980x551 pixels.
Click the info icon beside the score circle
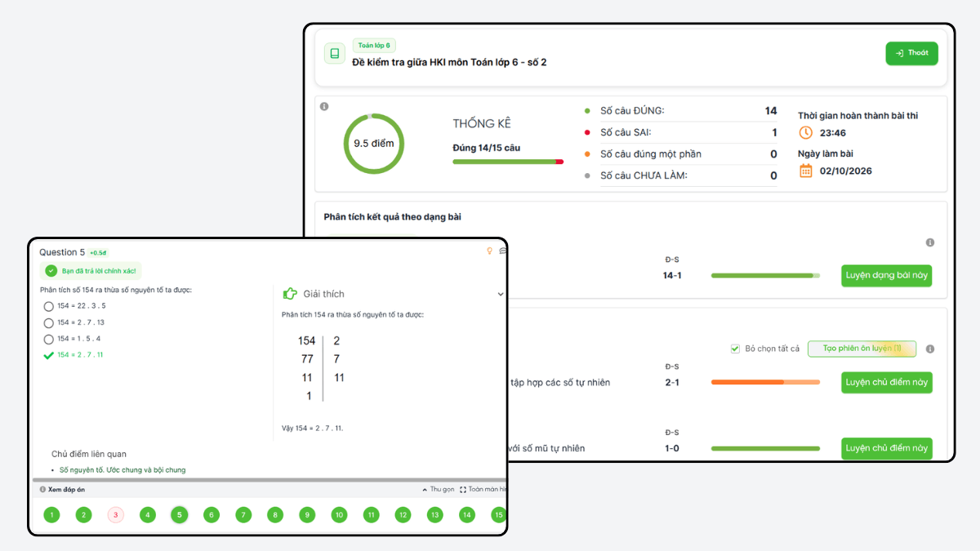324,107
